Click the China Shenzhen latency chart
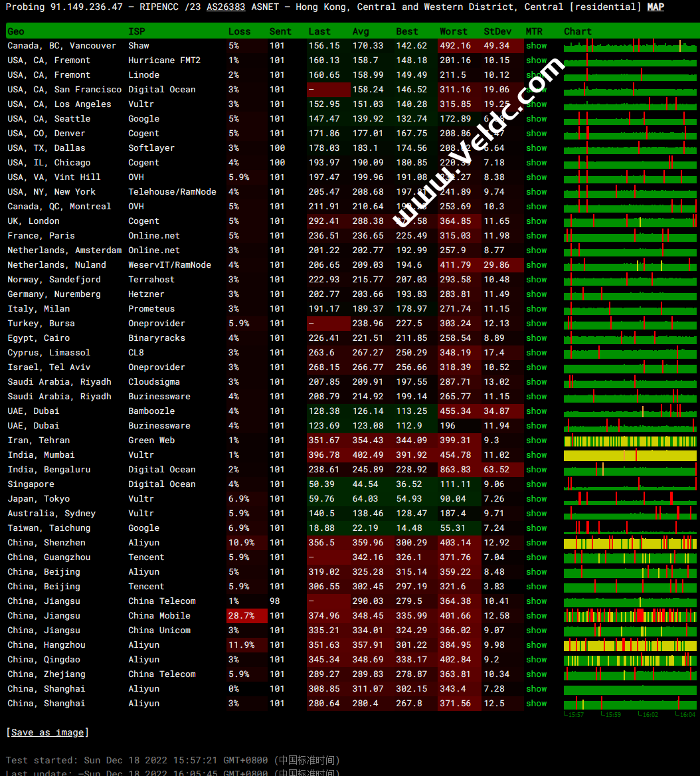 click(x=630, y=543)
